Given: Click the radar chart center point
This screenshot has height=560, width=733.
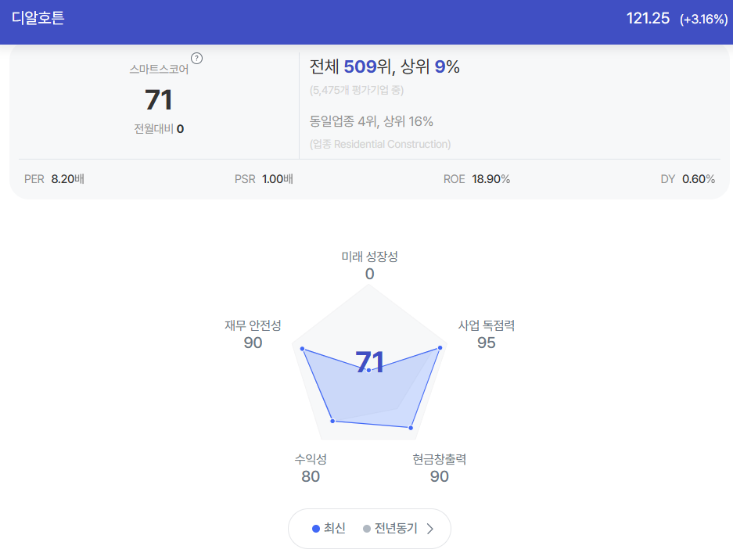Looking at the screenshot, I should 368,370.
